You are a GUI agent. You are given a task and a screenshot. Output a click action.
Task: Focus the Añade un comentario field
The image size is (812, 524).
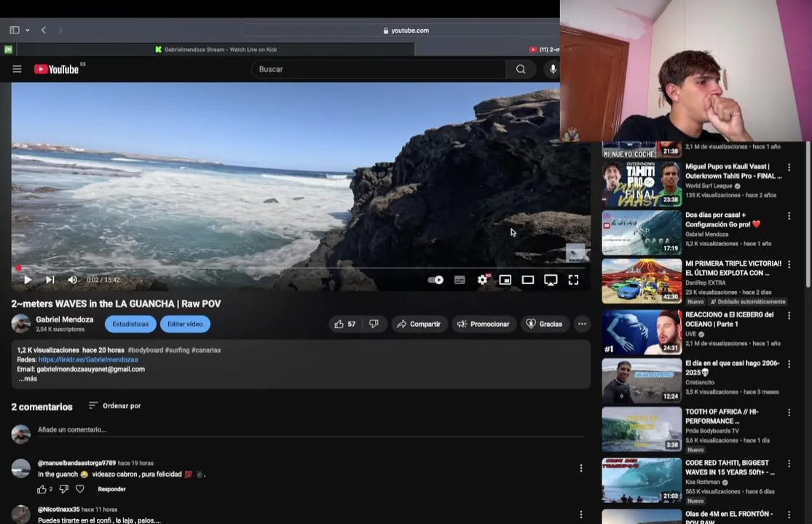tap(310, 430)
